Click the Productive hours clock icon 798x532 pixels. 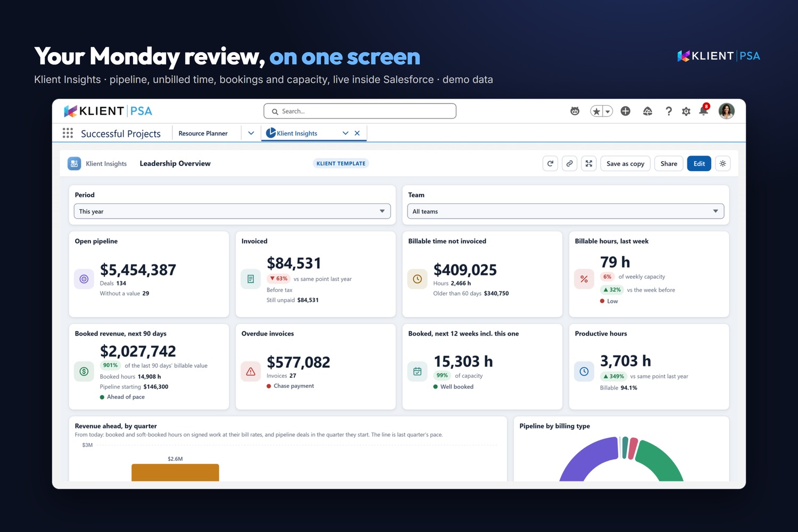coord(584,371)
